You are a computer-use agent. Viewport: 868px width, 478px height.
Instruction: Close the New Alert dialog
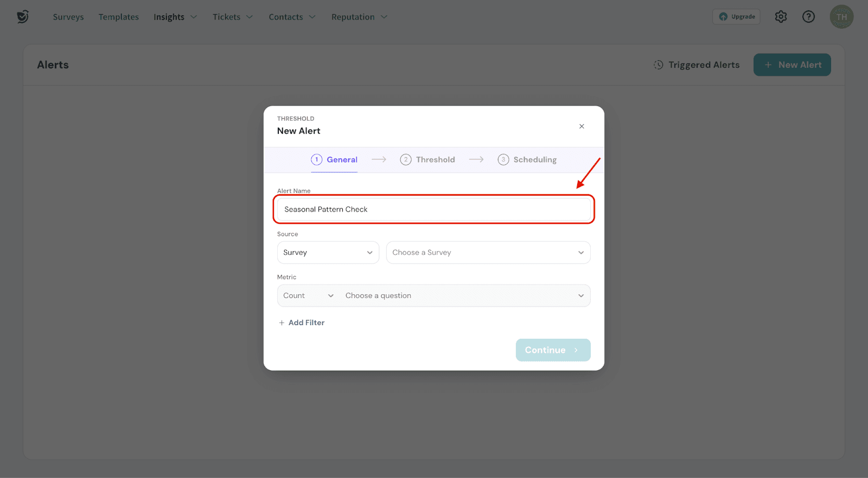point(582,126)
